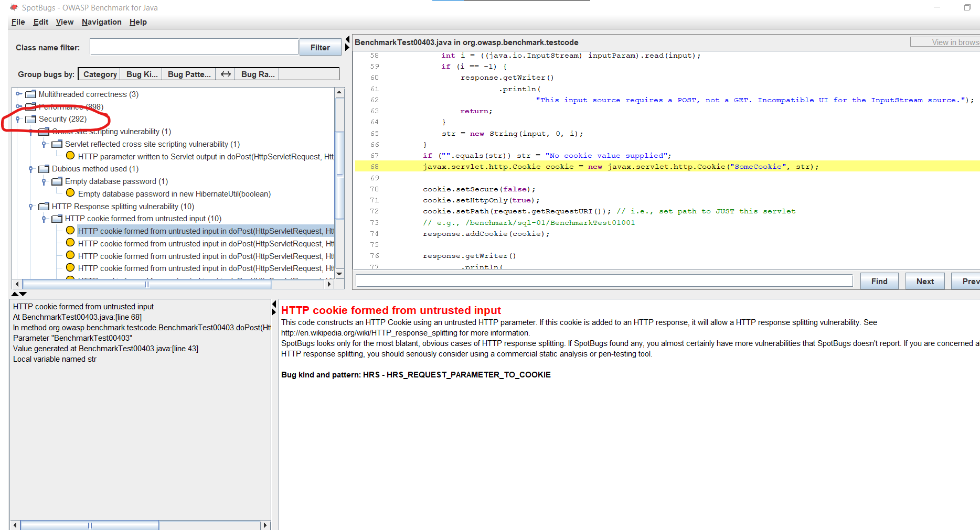Image resolution: width=980 pixels, height=530 pixels.
Task: Click the Next button below the source view
Action: click(924, 281)
